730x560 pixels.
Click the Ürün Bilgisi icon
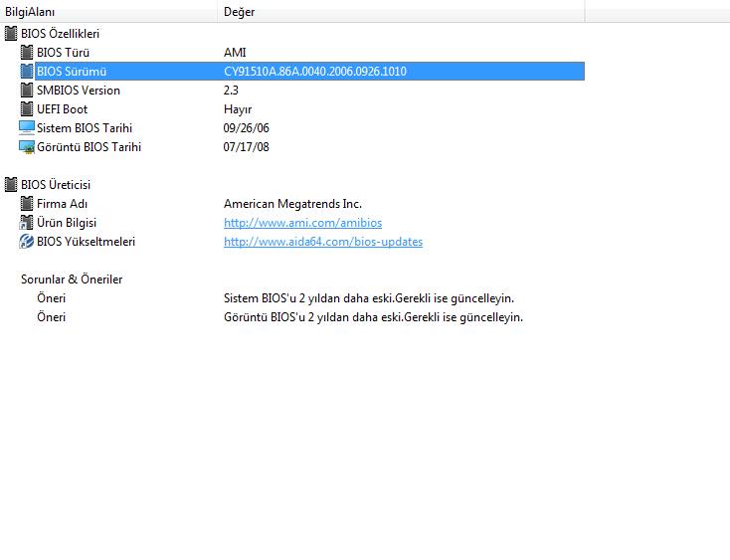tap(27, 223)
